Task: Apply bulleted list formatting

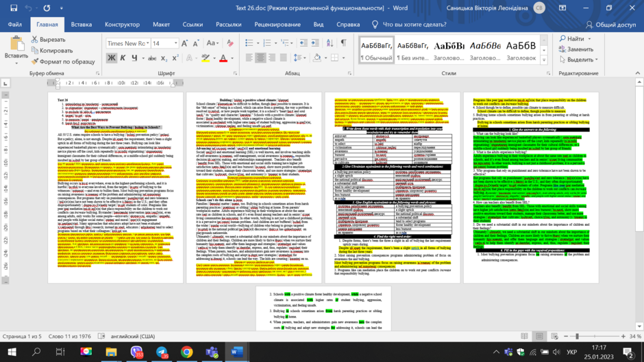Action: pos(249,43)
